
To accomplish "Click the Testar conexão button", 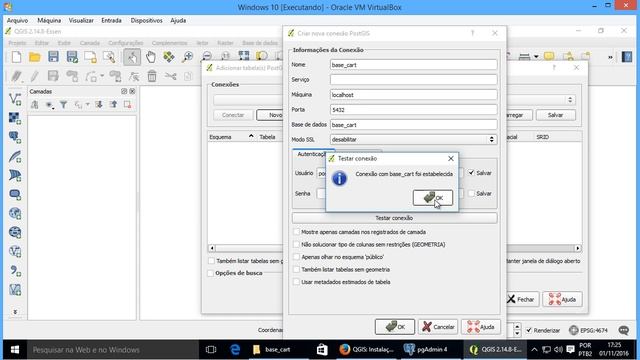I will [394, 218].
